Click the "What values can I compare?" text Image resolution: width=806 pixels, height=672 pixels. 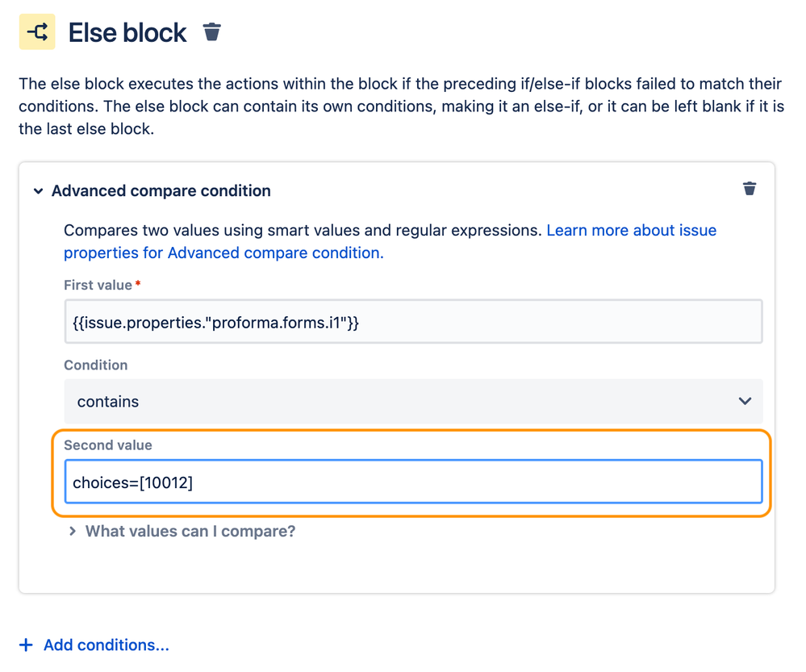(190, 532)
